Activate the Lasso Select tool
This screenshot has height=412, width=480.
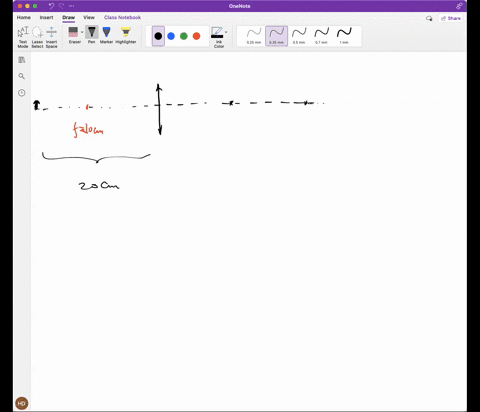(37, 37)
